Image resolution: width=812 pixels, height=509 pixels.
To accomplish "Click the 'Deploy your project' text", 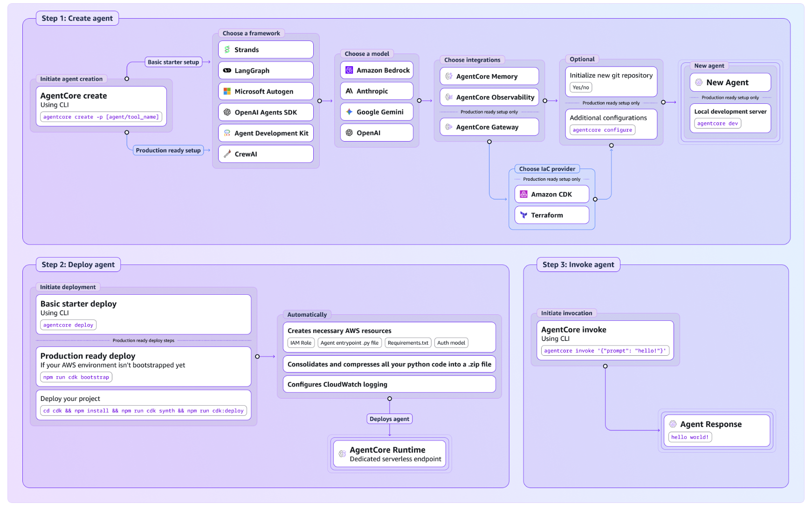I will tap(70, 399).
